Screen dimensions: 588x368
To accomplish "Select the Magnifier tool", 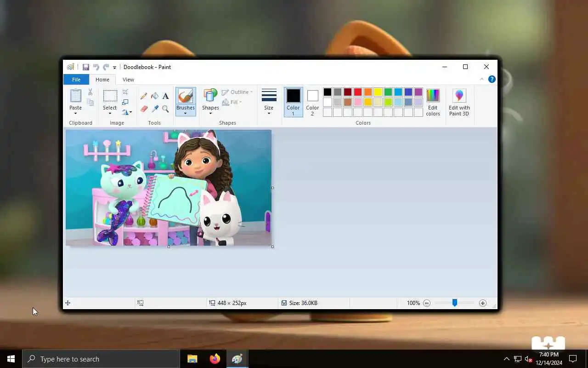I will coord(165,109).
